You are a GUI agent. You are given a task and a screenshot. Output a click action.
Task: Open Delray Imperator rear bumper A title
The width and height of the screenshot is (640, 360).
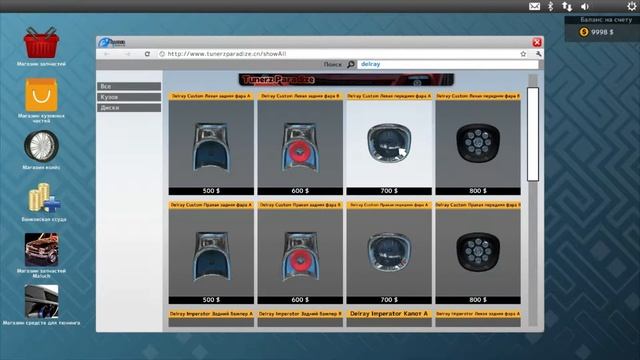[211, 314]
